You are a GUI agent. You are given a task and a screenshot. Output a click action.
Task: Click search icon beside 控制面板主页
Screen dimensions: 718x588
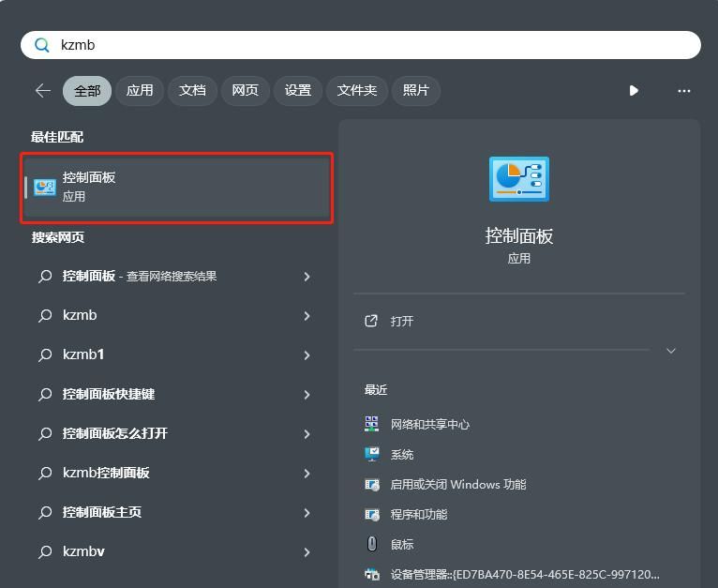45,512
